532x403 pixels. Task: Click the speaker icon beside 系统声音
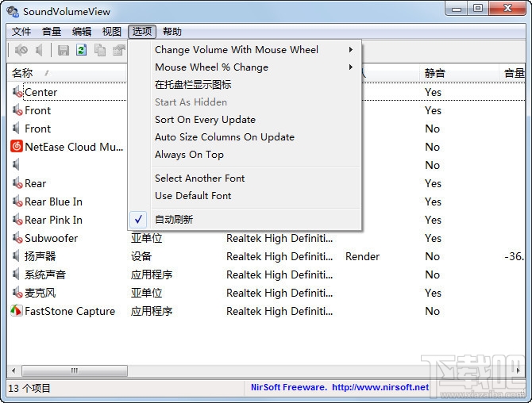click(x=16, y=274)
